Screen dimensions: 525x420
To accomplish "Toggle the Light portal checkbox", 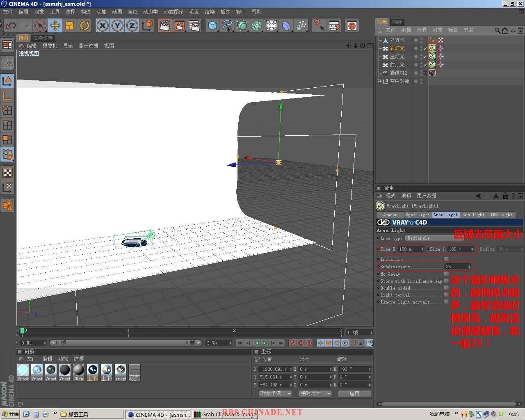I will (446, 295).
